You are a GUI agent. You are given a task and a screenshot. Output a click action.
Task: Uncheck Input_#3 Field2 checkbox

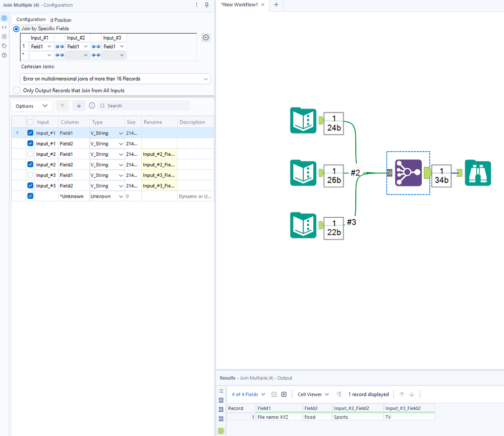[30, 185]
